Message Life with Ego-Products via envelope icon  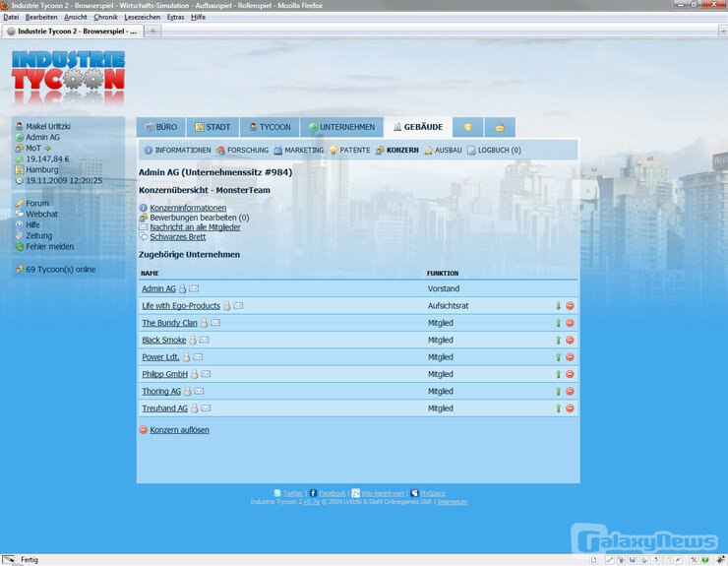(x=238, y=306)
